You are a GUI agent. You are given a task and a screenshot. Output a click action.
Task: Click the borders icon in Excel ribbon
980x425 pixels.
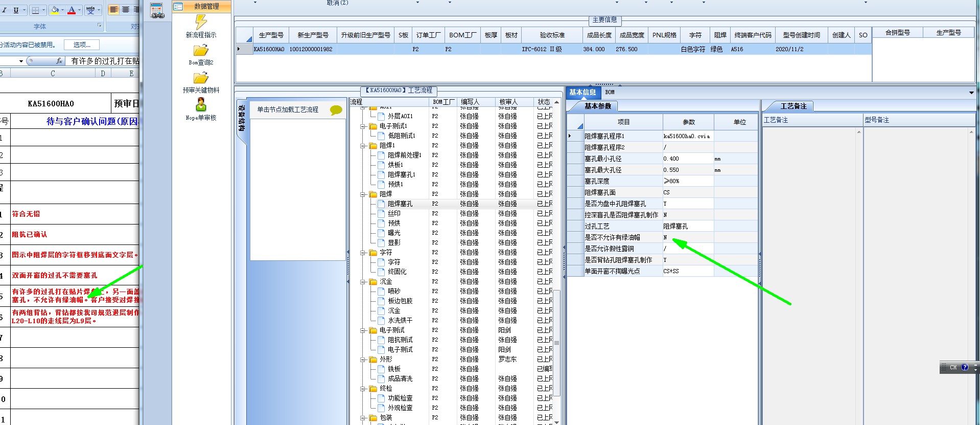[35, 10]
